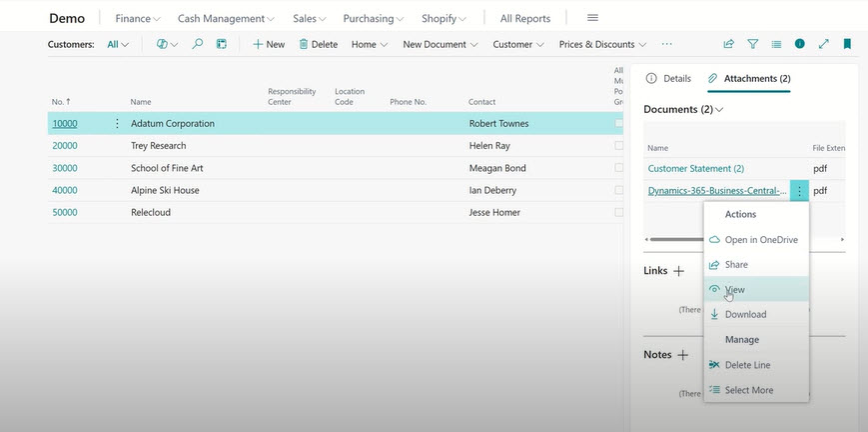Click the bookmark icon
868x432 pixels.
coord(847,44)
